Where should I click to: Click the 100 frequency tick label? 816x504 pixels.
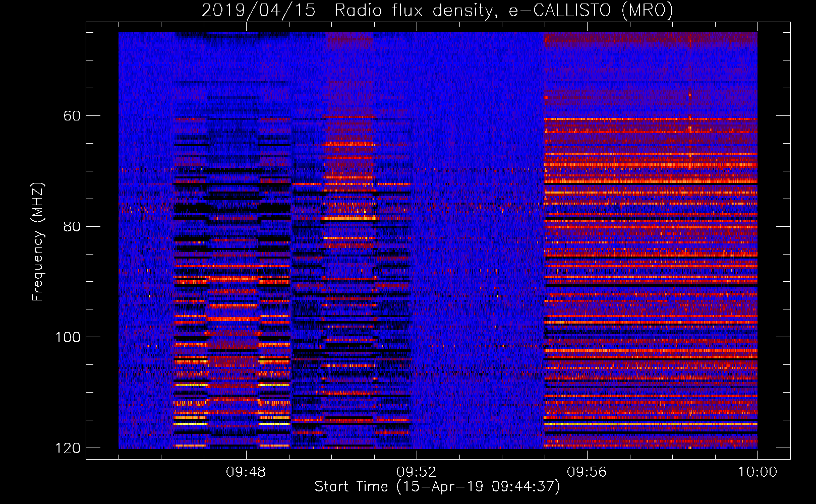point(68,337)
